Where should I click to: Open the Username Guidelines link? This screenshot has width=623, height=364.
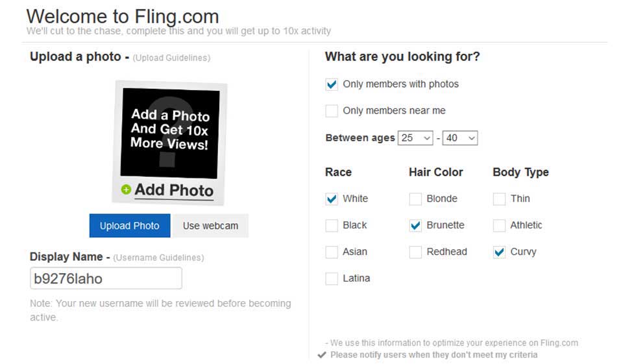pyautogui.click(x=158, y=258)
